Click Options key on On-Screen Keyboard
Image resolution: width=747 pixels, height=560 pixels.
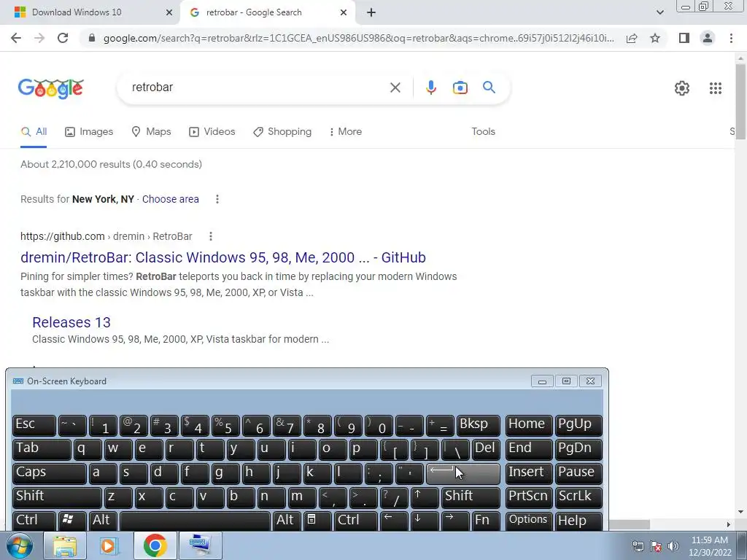(529, 521)
